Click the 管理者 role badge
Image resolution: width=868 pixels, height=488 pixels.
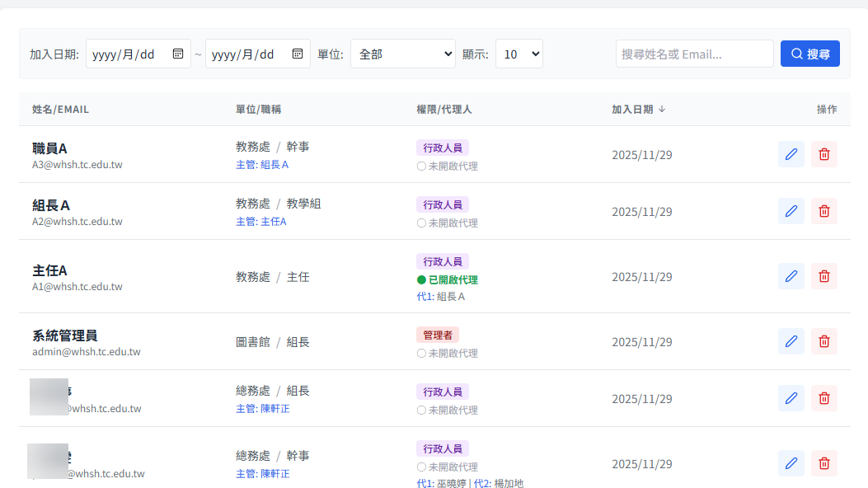click(x=437, y=335)
